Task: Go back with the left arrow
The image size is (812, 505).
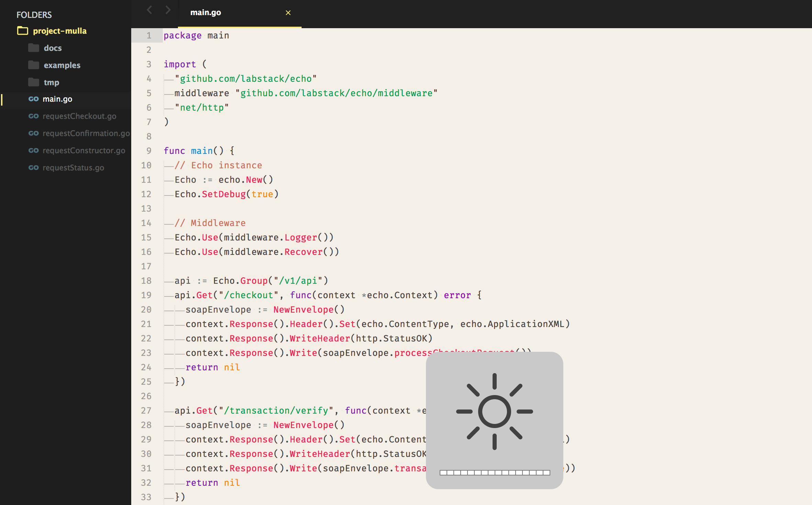Action: tap(149, 10)
